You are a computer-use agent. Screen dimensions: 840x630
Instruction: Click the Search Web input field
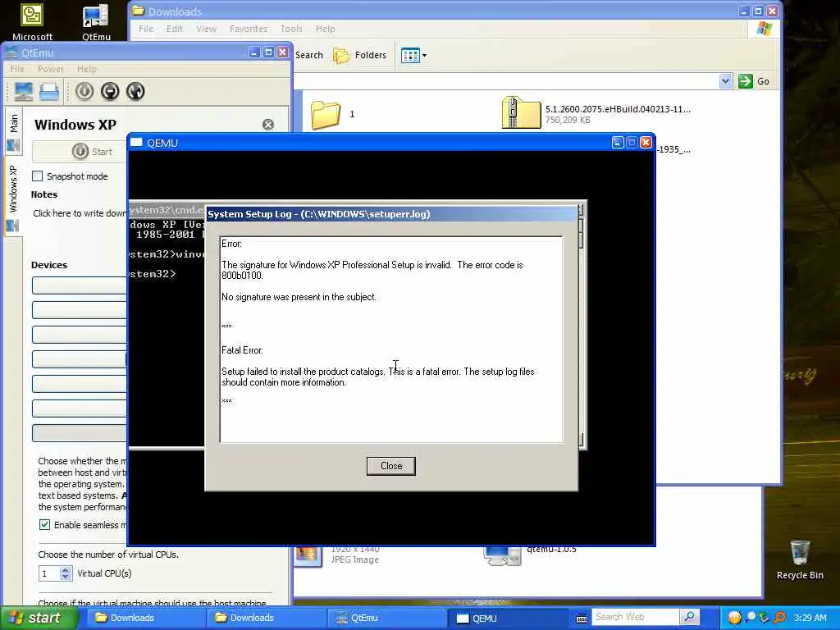click(x=636, y=617)
